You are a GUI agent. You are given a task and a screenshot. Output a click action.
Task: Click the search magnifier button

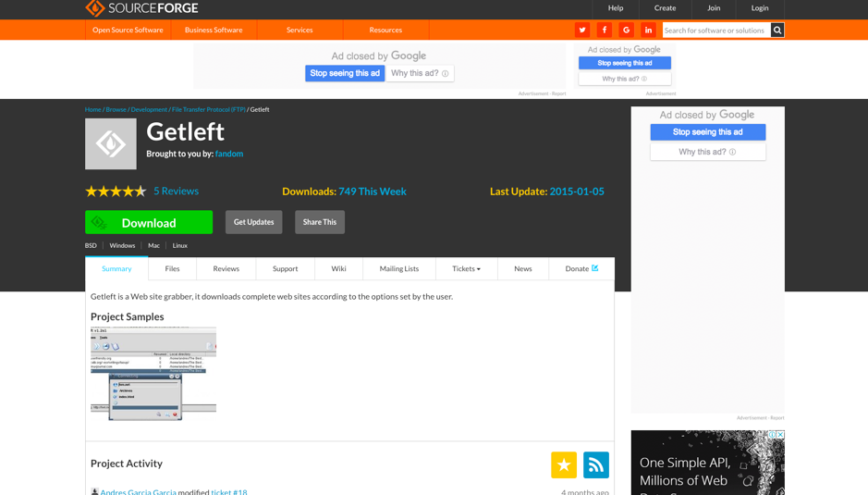coord(777,30)
